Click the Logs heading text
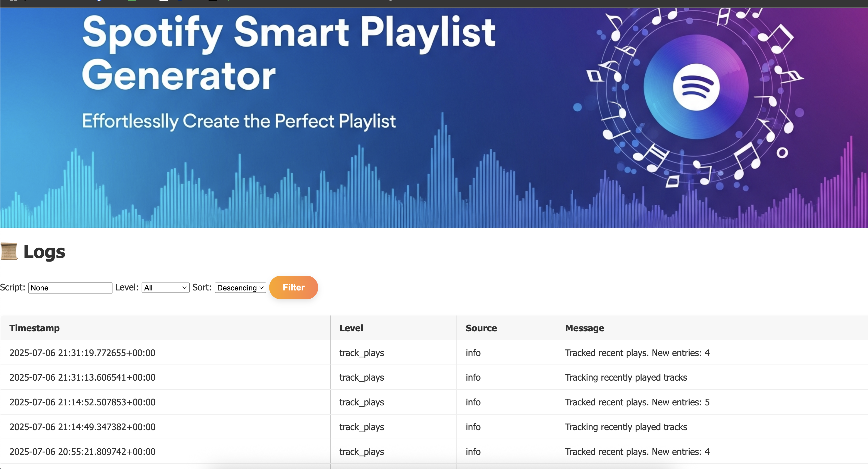Screen dimensions: 868x469 click(44, 252)
